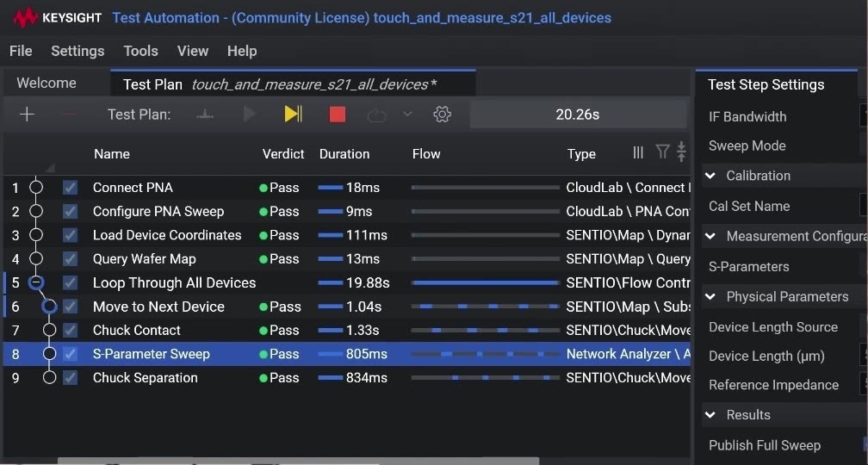Click the collapse-all steps arrows icon

(681, 152)
